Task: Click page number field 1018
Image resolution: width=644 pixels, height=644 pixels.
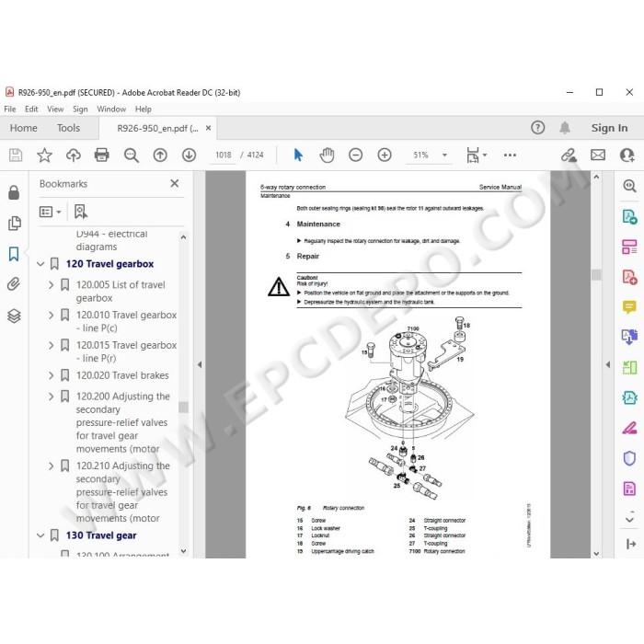Action: click(224, 155)
